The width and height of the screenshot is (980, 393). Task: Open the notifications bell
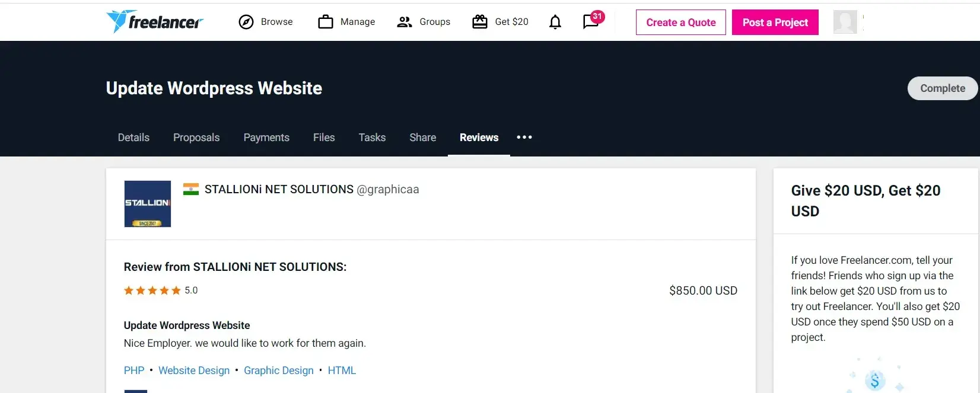click(555, 23)
